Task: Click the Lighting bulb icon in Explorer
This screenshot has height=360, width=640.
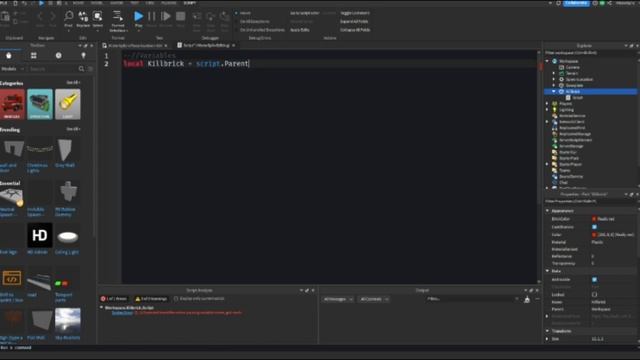Action: click(x=555, y=110)
